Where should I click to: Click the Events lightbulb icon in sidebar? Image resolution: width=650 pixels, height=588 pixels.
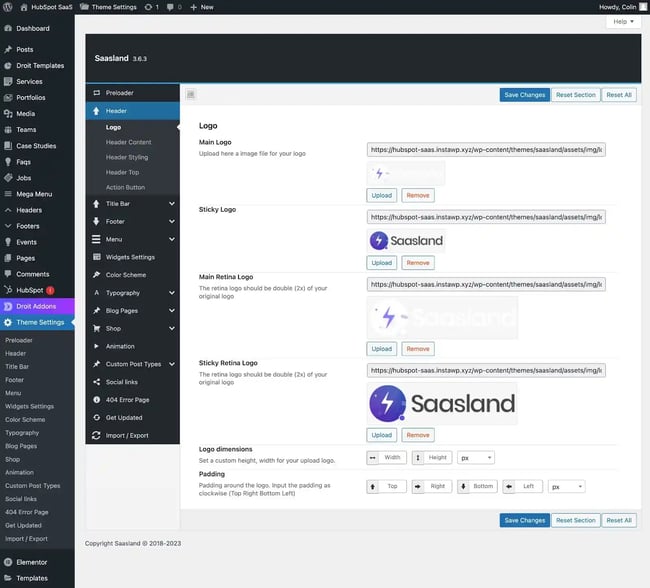coord(8,242)
